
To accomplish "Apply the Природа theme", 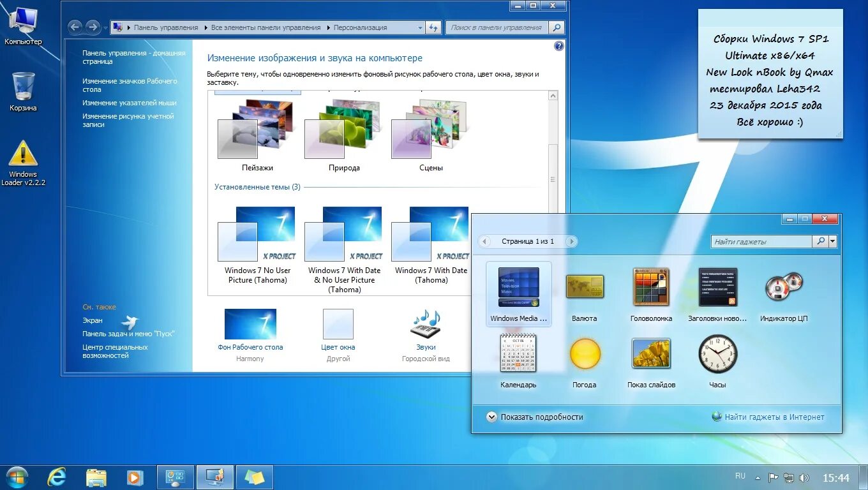I will click(344, 135).
